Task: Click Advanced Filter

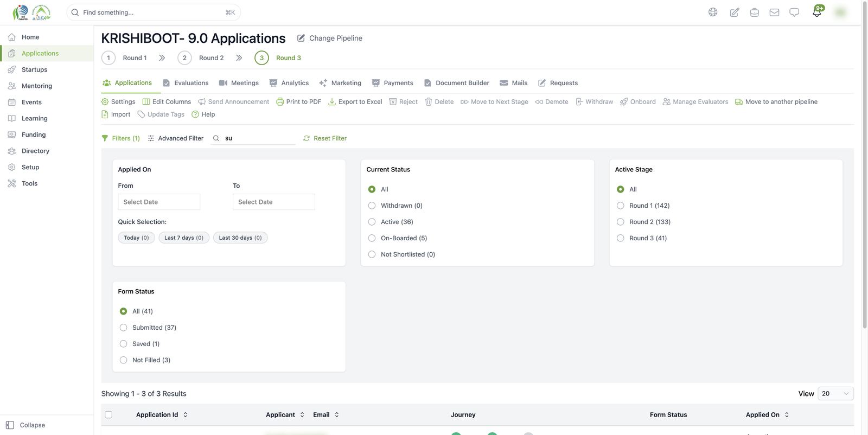Action: (x=175, y=138)
